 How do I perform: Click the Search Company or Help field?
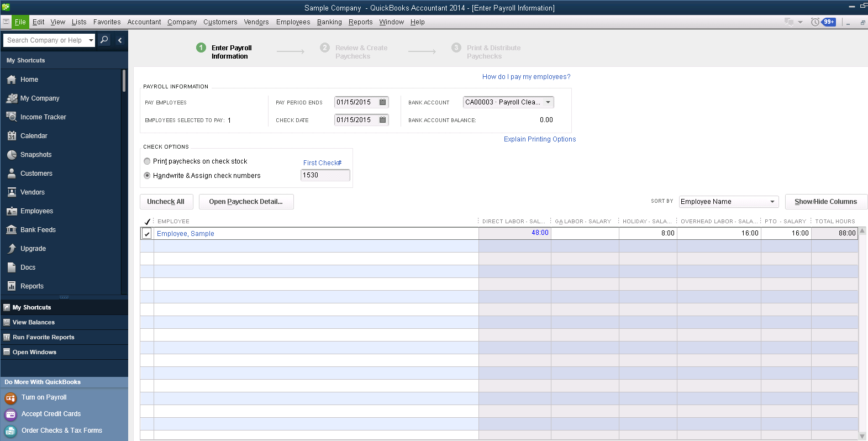tap(45, 40)
